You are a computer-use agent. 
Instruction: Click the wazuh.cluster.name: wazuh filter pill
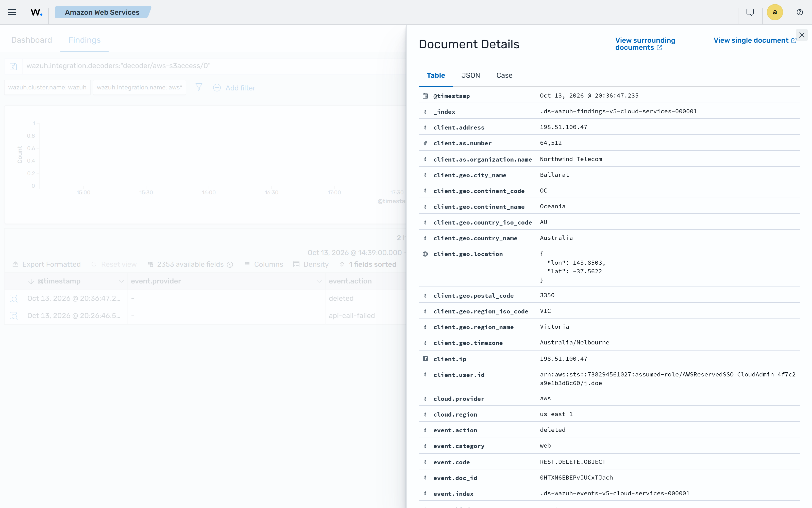[x=47, y=87]
